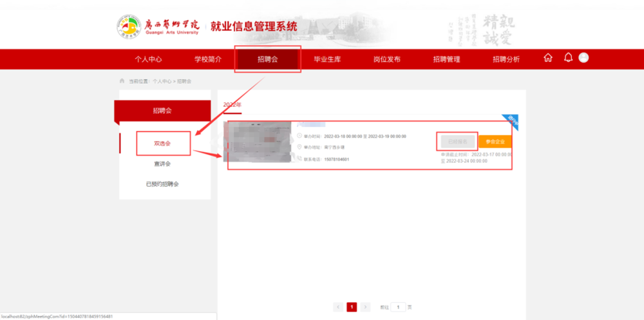644x320 pixels.
Task: Focus the page number input field
Action: point(398,307)
